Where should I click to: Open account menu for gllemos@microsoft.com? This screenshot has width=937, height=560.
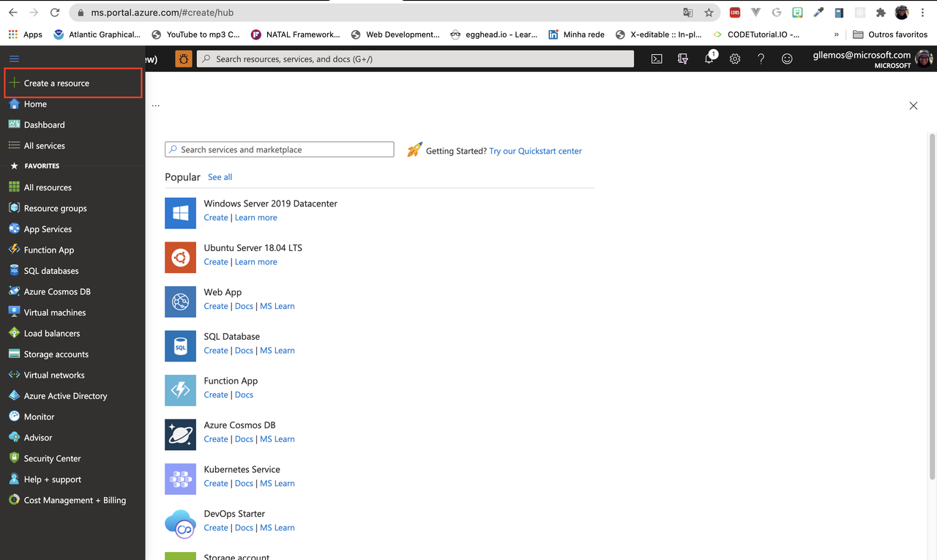coord(873,59)
